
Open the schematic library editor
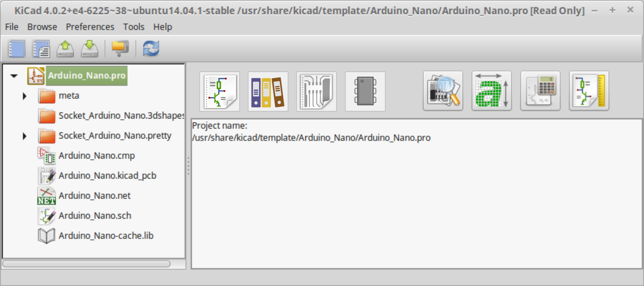268,92
